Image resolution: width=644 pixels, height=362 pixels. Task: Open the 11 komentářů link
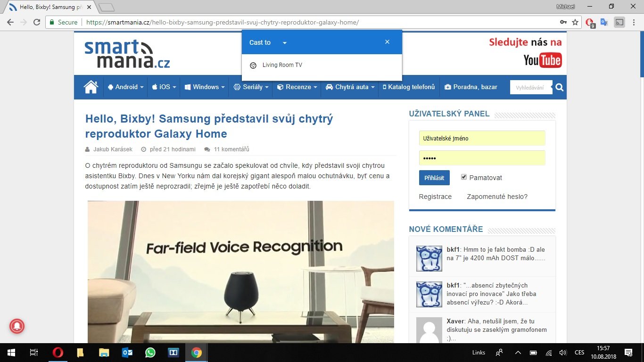click(231, 149)
